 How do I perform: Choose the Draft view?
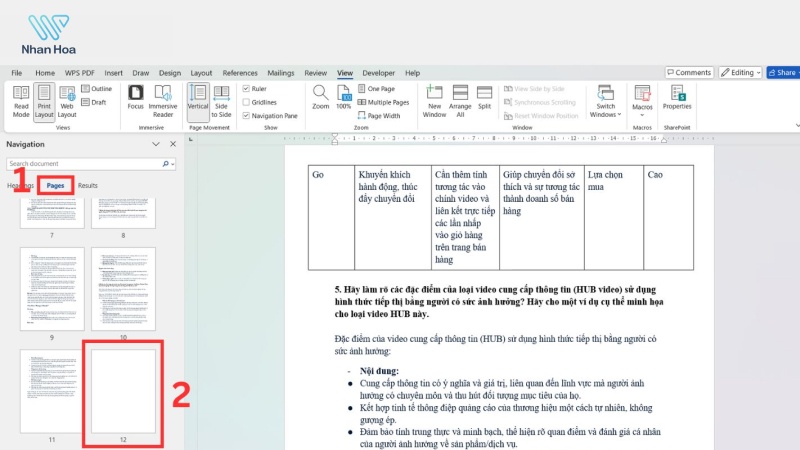[x=94, y=102]
